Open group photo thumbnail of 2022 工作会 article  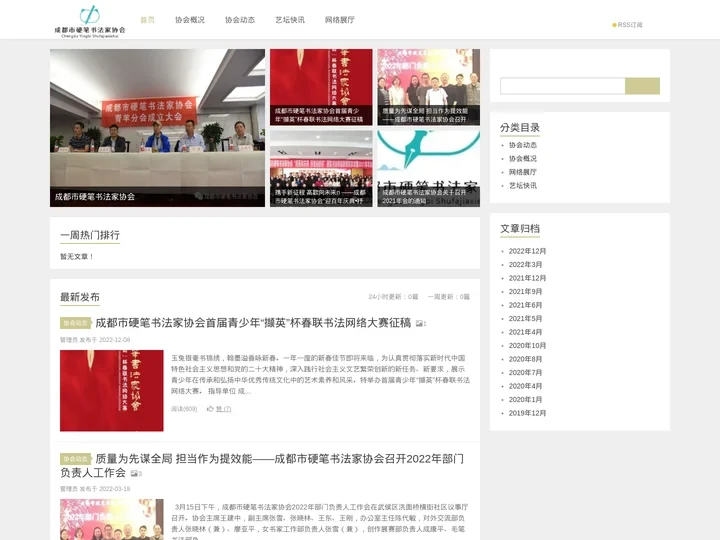[x=112, y=519]
